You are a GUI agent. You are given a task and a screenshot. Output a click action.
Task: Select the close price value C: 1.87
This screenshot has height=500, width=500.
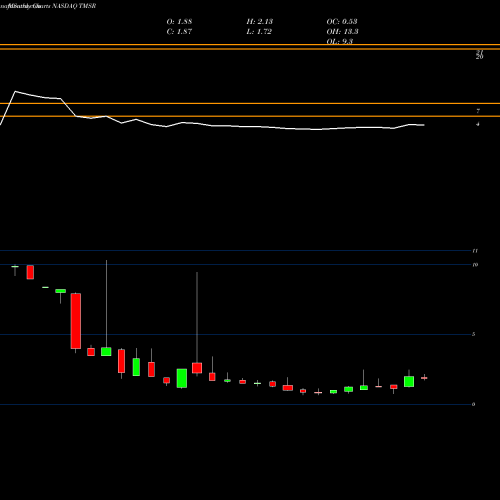point(179,32)
